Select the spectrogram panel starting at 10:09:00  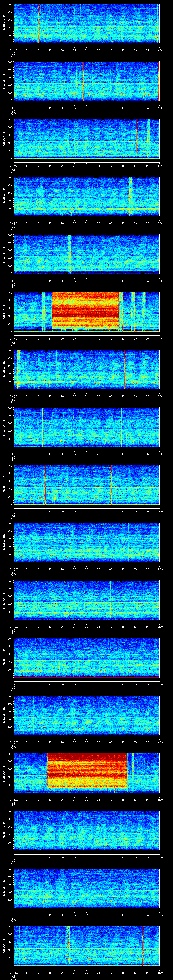tap(87, 485)
